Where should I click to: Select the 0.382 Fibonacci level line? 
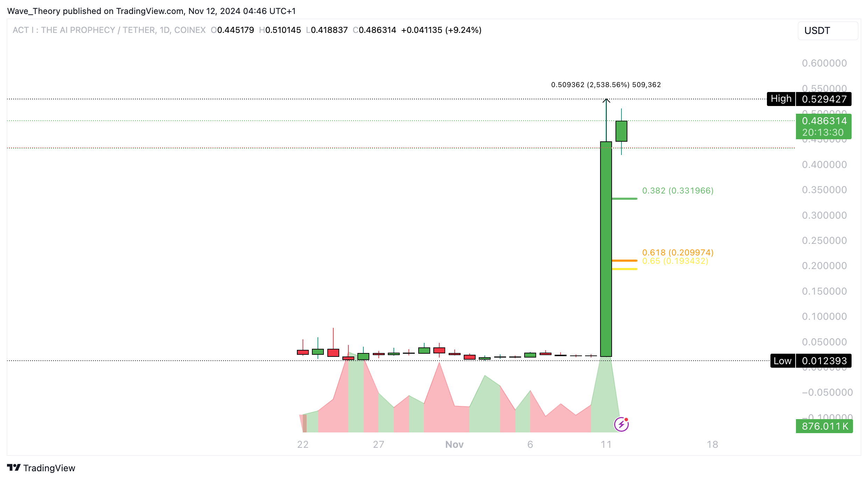(x=625, y=199)
